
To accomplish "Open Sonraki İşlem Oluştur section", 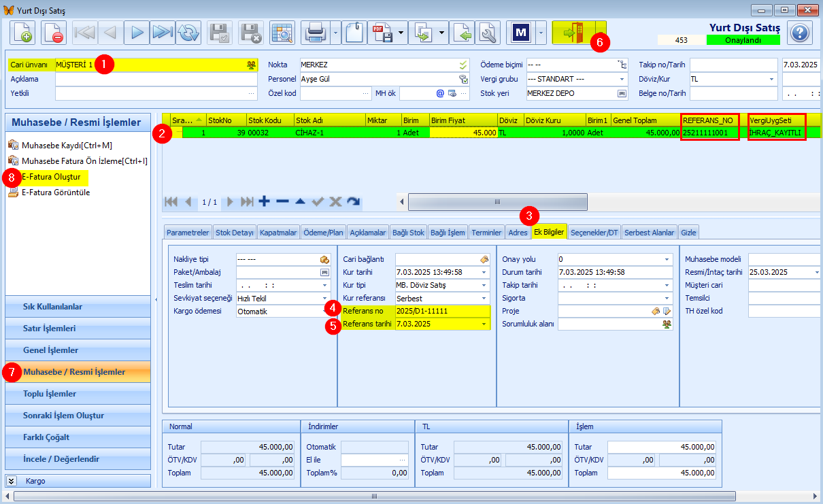I will click(x=78, y=416).
